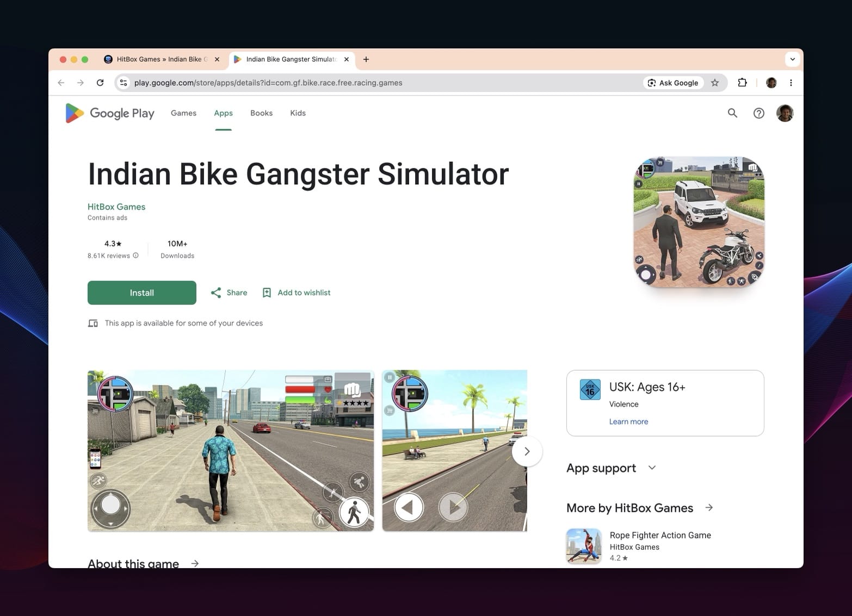Screen dimensions: 852x616
Task: Click the Indian Bike Gangster Simulator app icon
Action: click(x=699, y=222)
